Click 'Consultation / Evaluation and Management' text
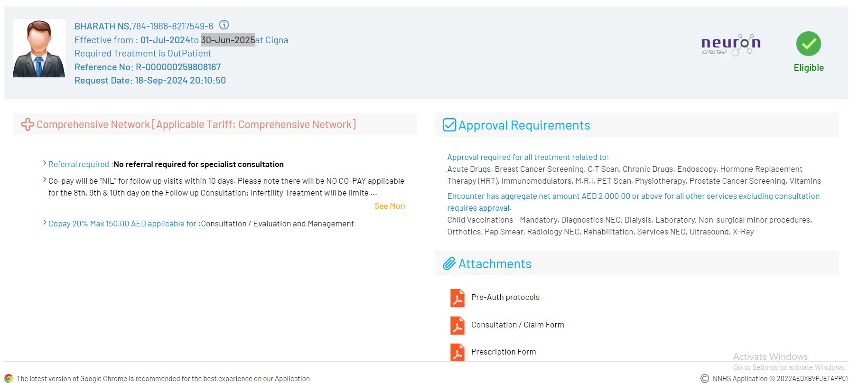868x383 pixels. (277, 224)
